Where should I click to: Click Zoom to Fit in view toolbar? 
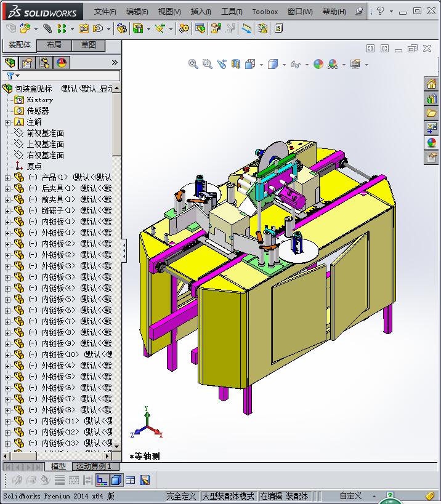click(x=193, y=64)
